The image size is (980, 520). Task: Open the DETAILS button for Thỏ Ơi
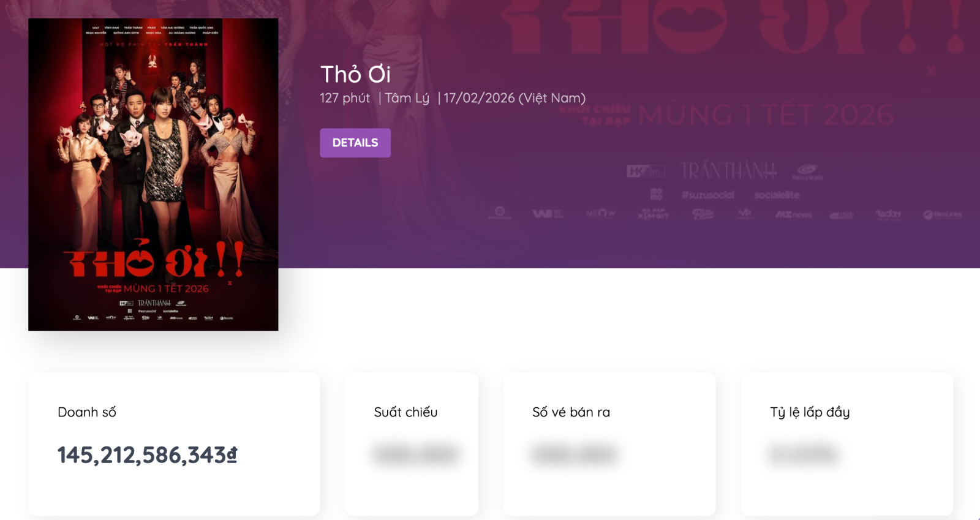[355, 143]
